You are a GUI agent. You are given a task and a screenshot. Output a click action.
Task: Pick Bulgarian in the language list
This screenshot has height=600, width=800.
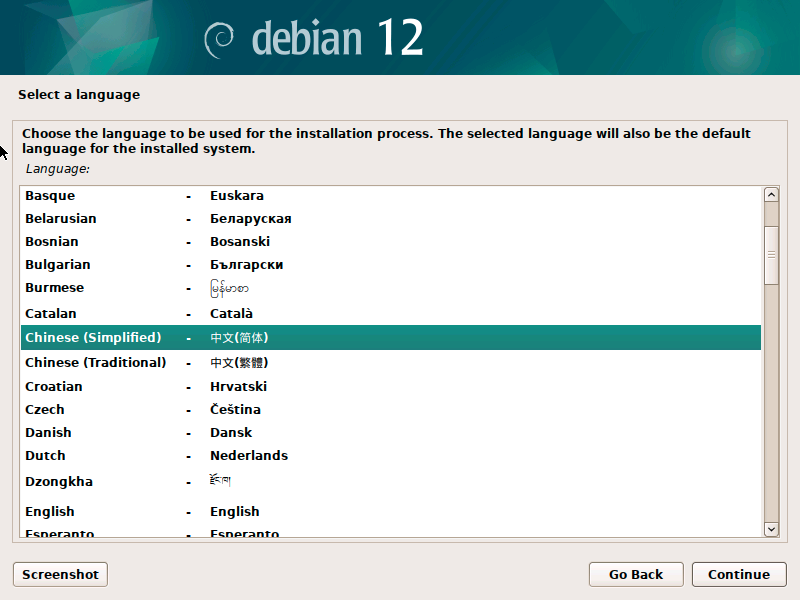(391, 265)
